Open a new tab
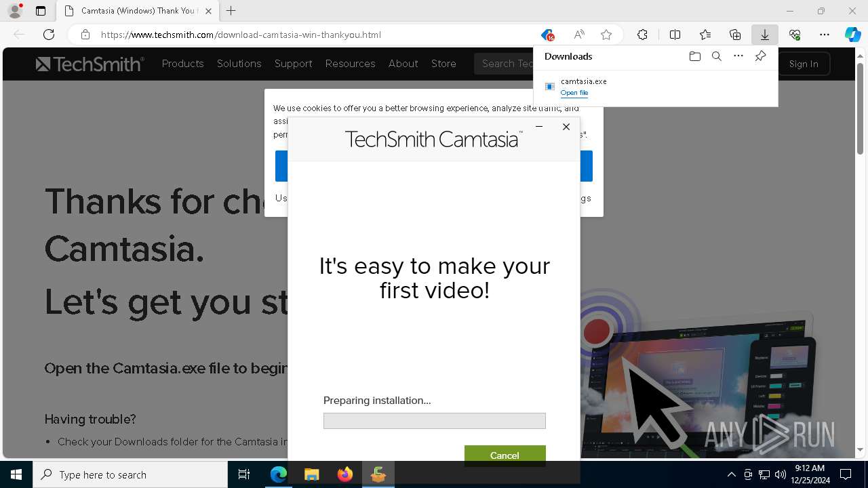Image resolution: width=868 pixels, height=488 pixels. [231, 11]
